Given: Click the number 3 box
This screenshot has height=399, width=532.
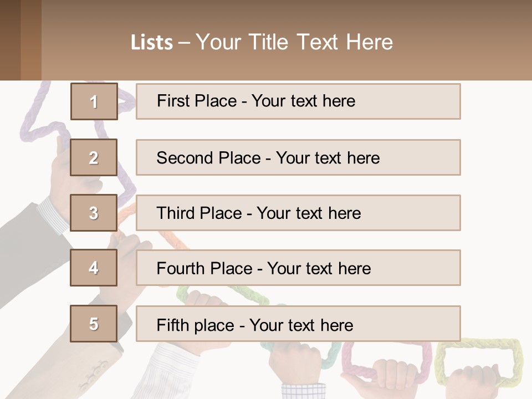Looking at the screenshot, I should pos(94,213).
